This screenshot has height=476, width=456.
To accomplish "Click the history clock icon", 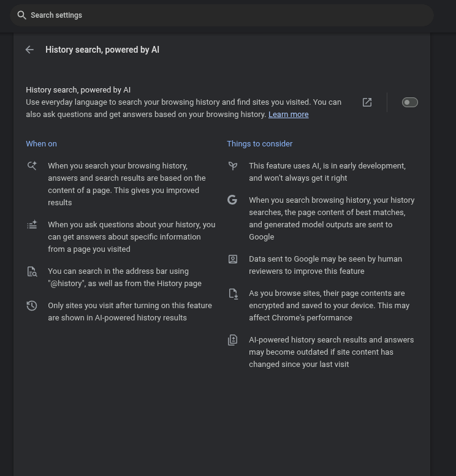I will [x=32, y=306].
